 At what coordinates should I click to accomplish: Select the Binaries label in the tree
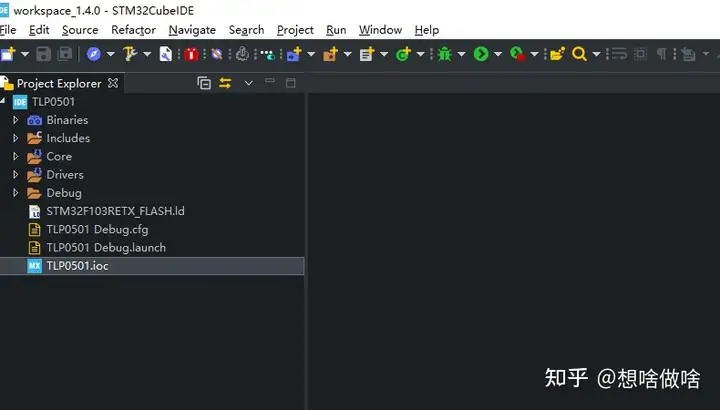point(67,120)
